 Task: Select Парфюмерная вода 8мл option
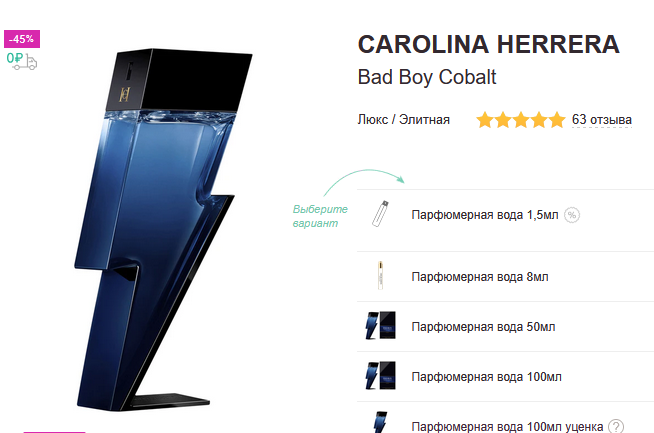(x=506, y=277)
